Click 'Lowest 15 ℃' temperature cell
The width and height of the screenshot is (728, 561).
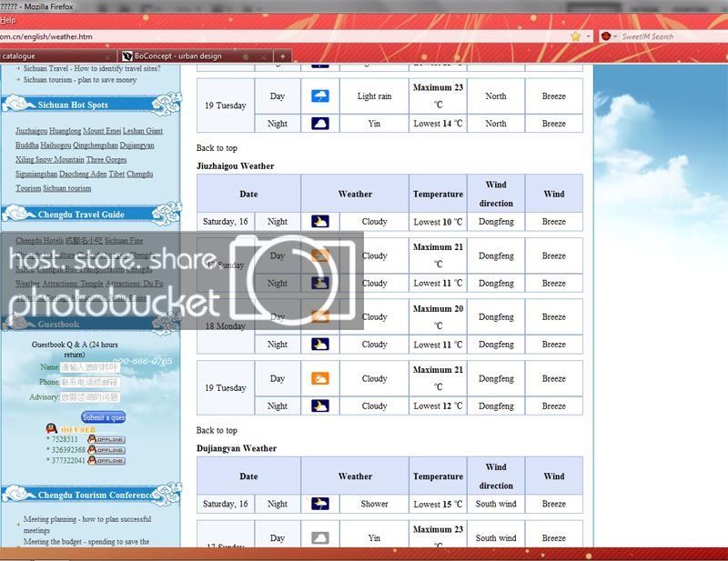(x=438, y=504)
